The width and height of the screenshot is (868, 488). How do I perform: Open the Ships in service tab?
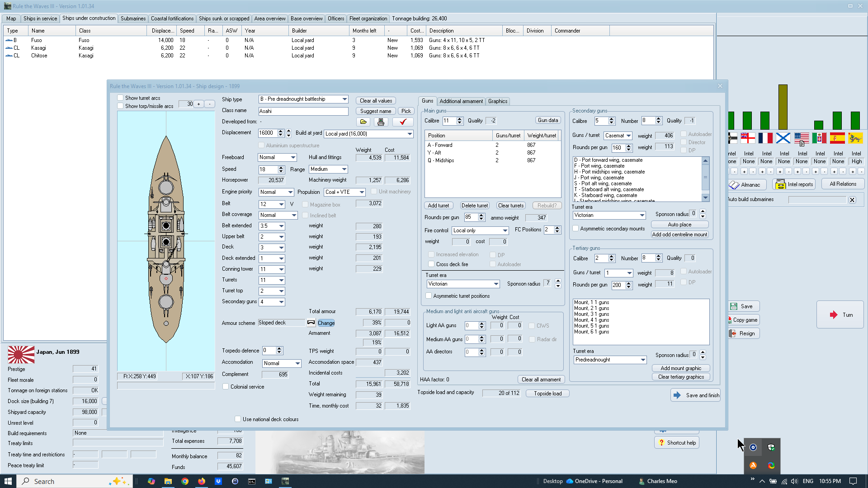[x=40, y=19]
